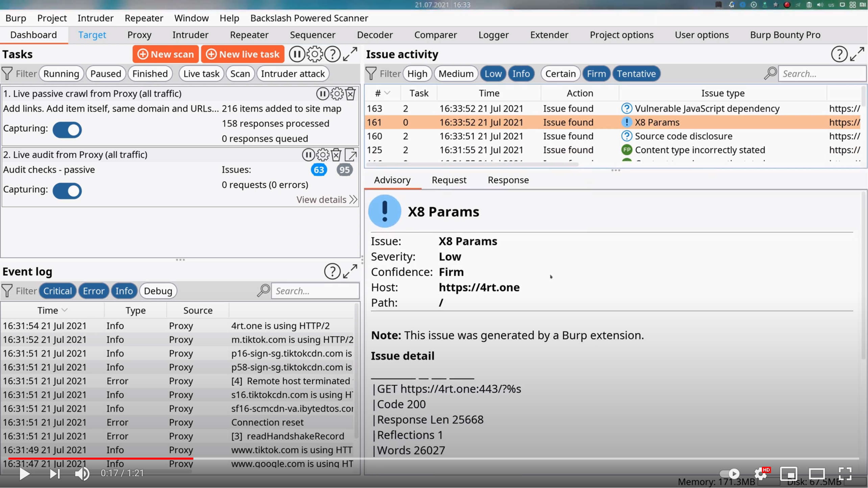Sort Issue activity by # column
Image resolution: width=868 pixels, height=488 pixels.
tap(382, 93)
